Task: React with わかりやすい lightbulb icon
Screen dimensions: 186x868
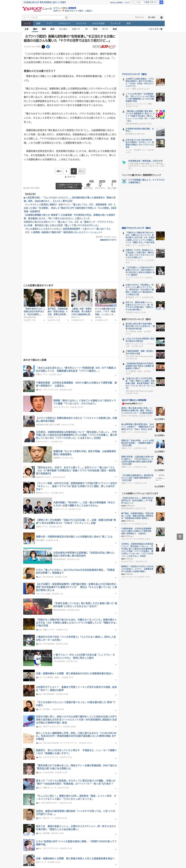Action: point(100,185)
